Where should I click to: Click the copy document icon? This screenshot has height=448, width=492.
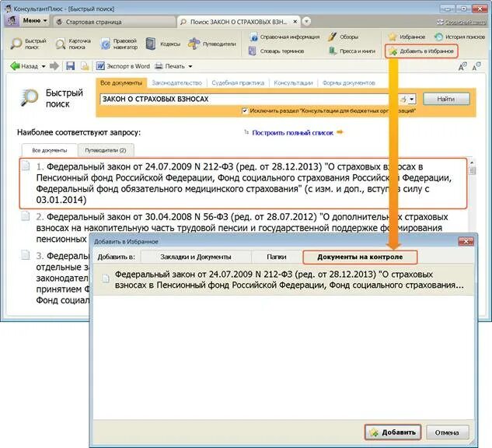tap(85, 66)
